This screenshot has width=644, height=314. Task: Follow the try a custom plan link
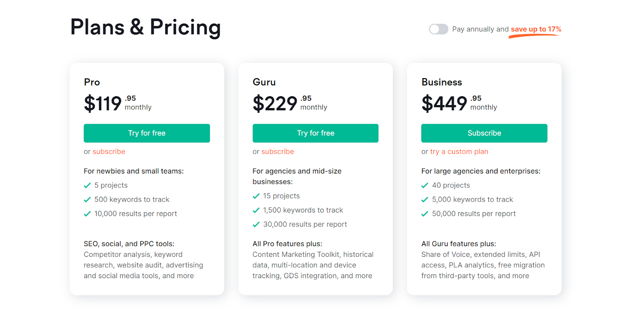[459, 152]
